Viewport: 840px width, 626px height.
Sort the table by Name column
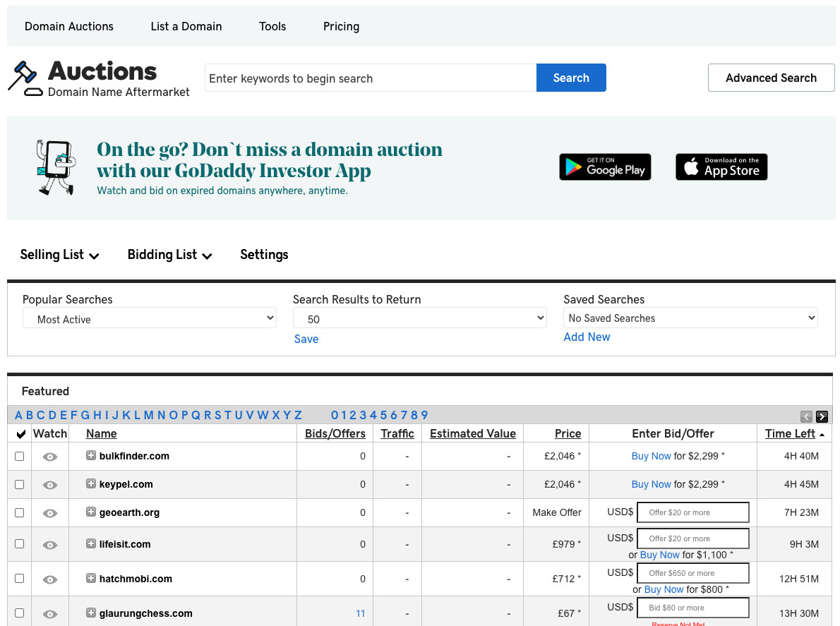pos(101,434)
